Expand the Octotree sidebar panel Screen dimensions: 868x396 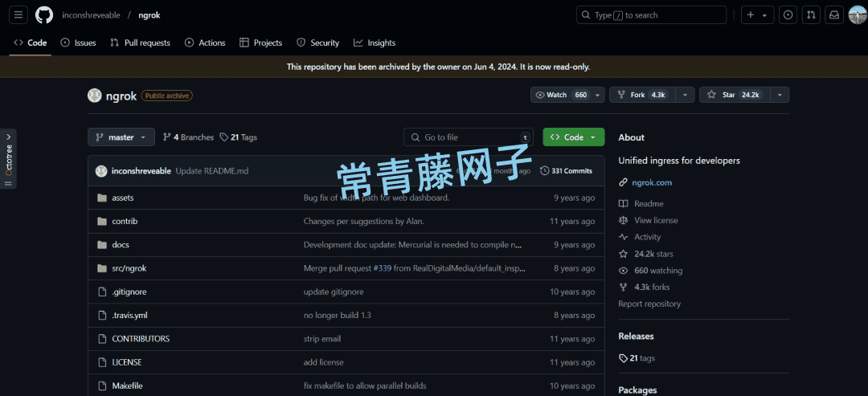coord(9,158)
